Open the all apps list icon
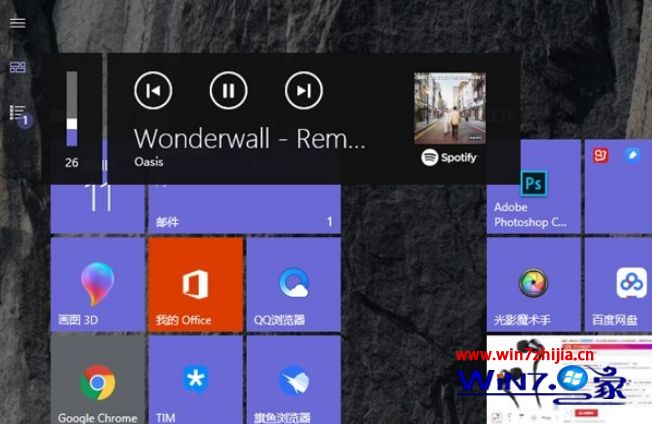 pos(19,115)
